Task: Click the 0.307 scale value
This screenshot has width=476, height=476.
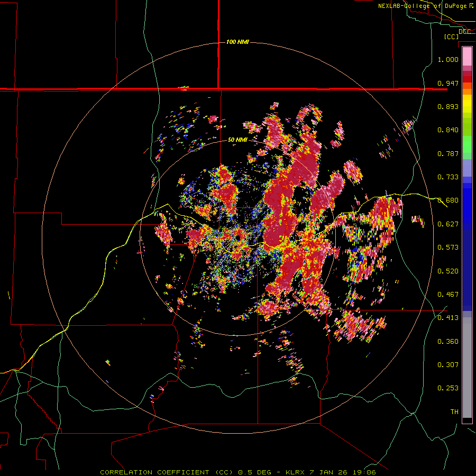Action: click(x=448, y=365)
